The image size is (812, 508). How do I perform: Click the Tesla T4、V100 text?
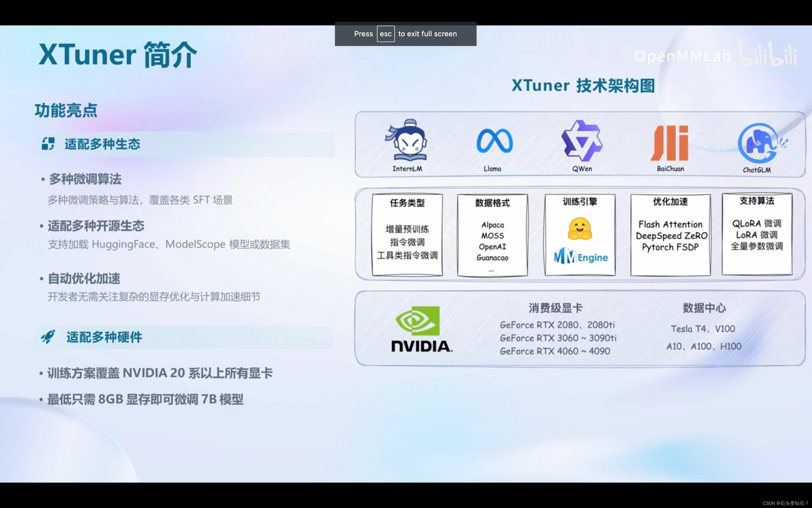[703, 329]
